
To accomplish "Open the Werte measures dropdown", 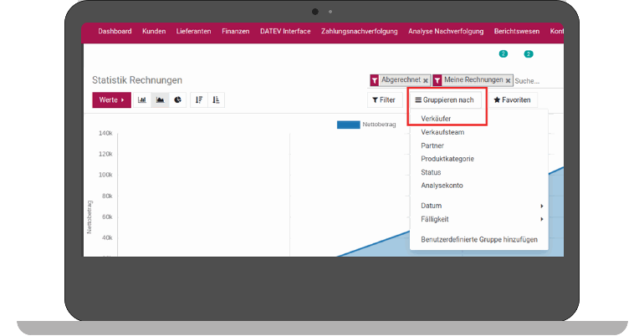I will [x=111, y=100].
